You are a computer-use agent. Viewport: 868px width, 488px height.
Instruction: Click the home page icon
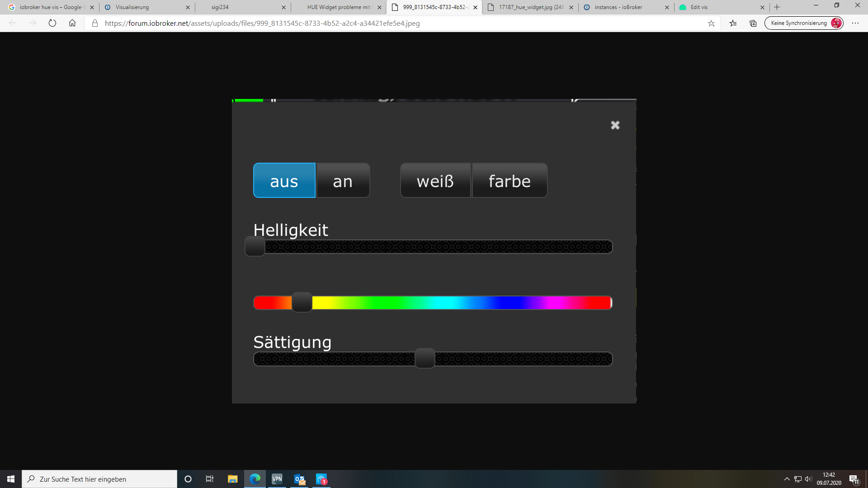point(72,23)
